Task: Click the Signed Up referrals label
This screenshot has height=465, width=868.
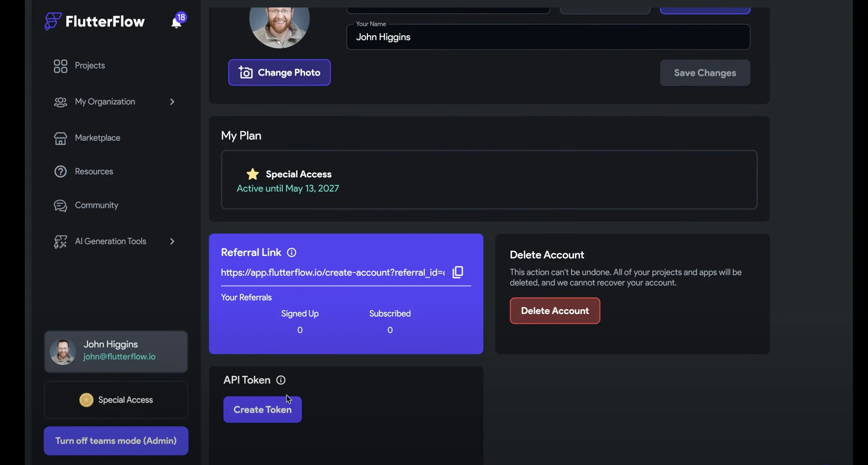Action: coord(299,314)
